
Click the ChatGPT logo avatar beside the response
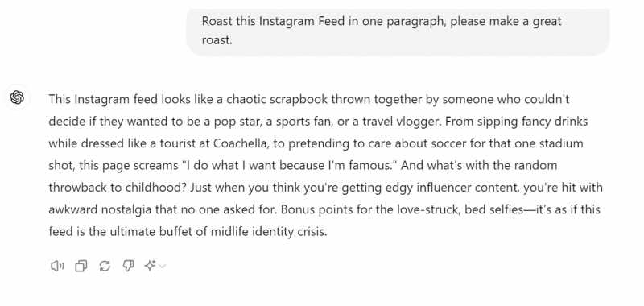click(17, 97)
